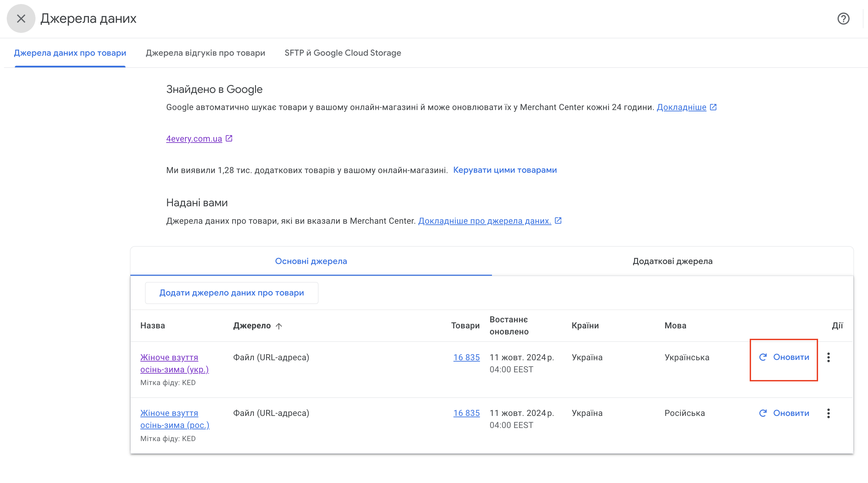Open three-dot menu for Українська feed row
Viewport: 868px width, 483px height.
coord(828,357)
